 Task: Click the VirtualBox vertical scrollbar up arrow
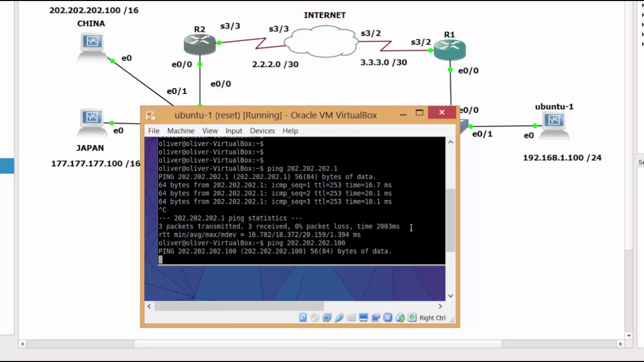click(x=450, y=142)
